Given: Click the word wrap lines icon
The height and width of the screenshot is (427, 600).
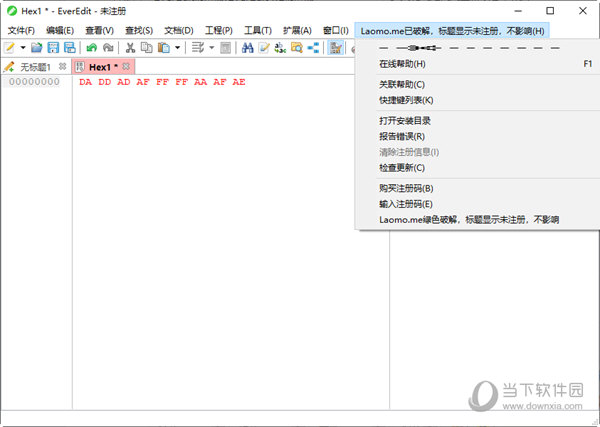Looking at the screenshot, I should [198, 48].
